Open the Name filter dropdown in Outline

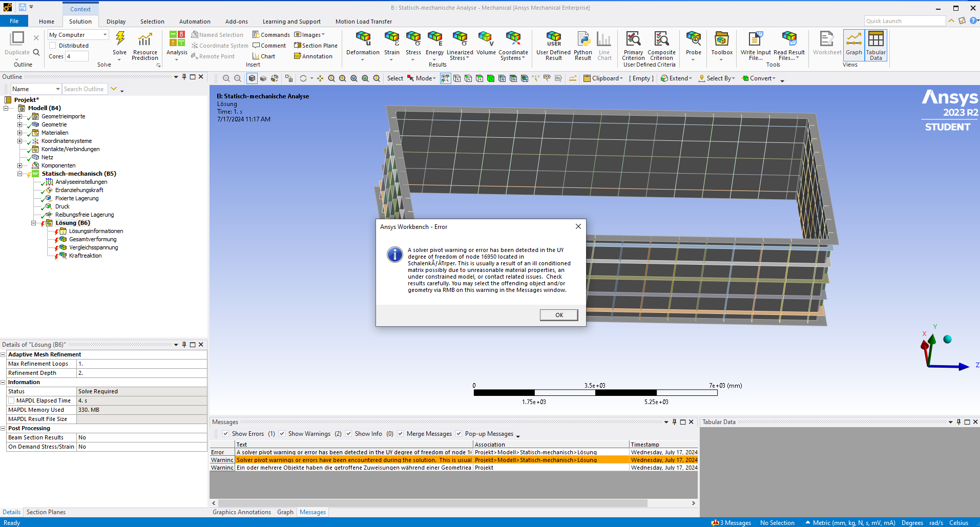pos(36,89)
